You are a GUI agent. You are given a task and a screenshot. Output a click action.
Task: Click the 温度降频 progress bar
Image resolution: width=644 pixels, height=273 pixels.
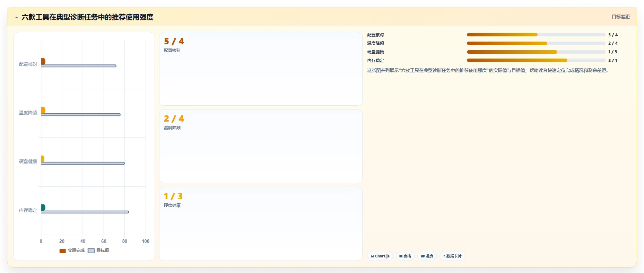536,43
